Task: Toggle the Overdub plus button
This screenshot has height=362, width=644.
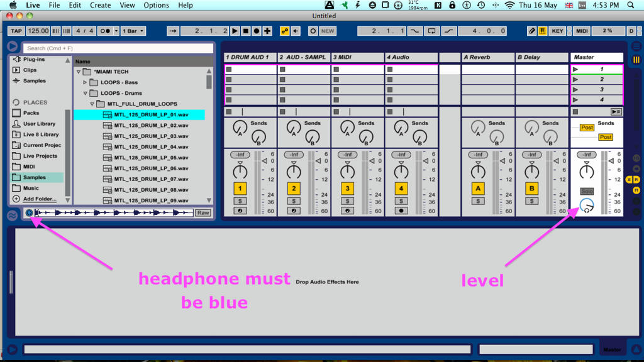Action: coord(267,31)
